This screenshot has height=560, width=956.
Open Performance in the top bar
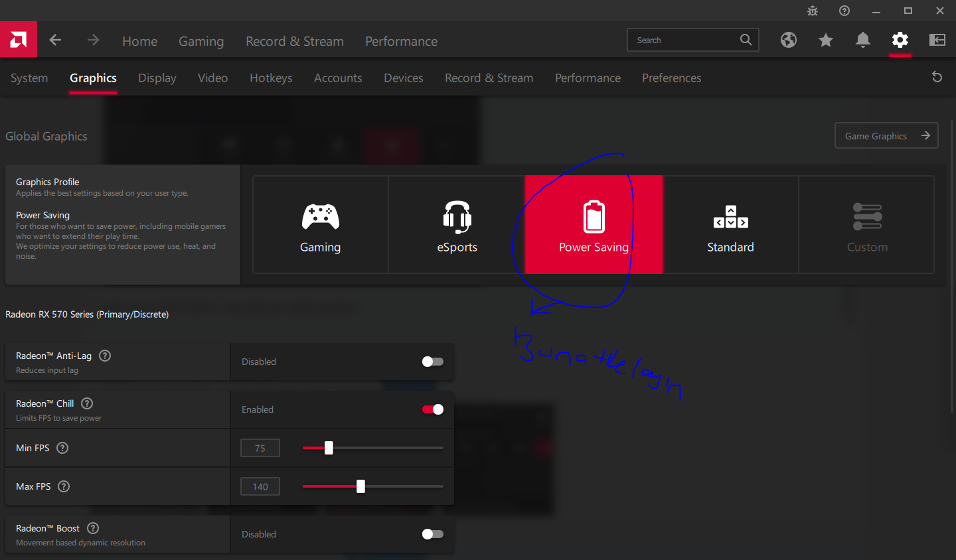click(x=402, y=41)
